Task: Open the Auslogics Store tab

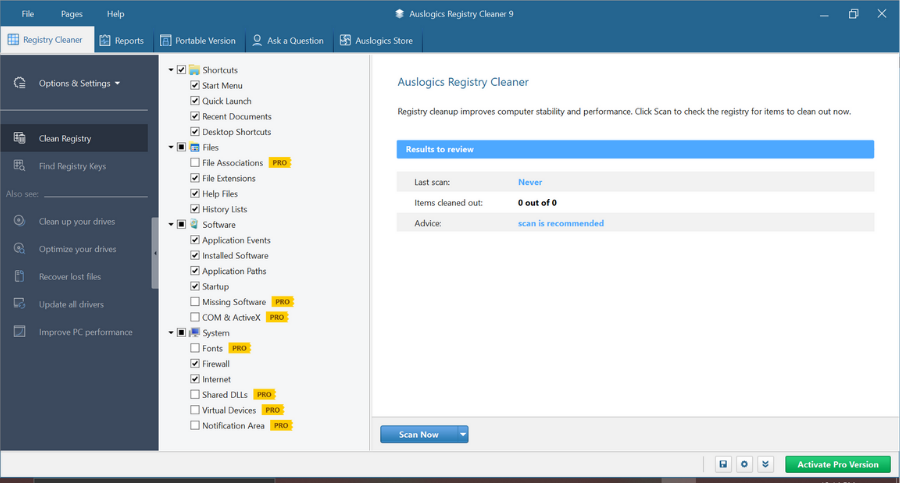Action: [377, 40]
